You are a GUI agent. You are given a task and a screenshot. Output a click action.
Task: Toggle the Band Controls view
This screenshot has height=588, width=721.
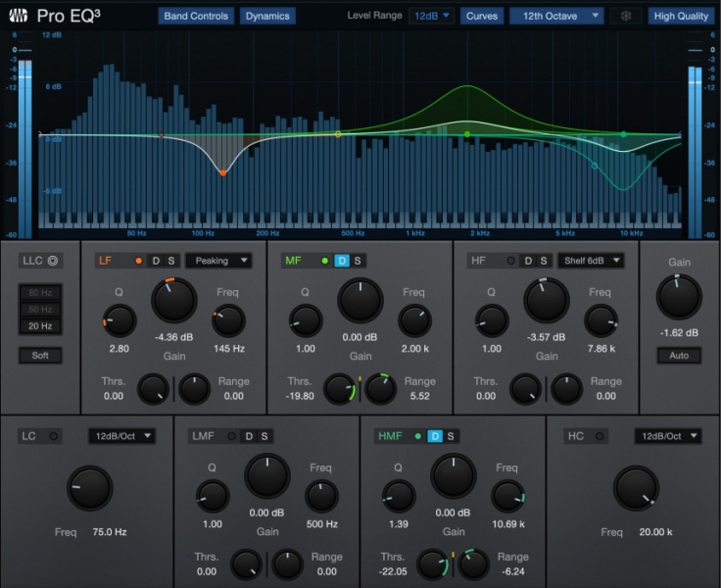click(196, 16)
